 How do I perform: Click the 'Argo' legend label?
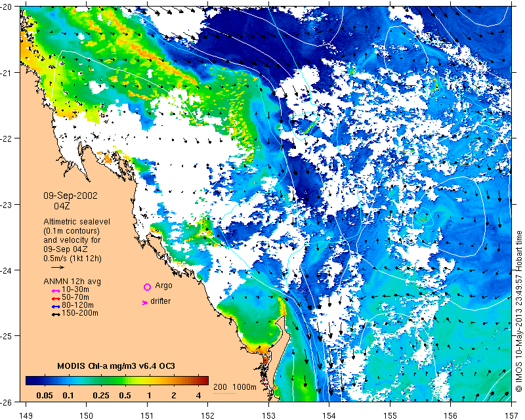(163, 285)
